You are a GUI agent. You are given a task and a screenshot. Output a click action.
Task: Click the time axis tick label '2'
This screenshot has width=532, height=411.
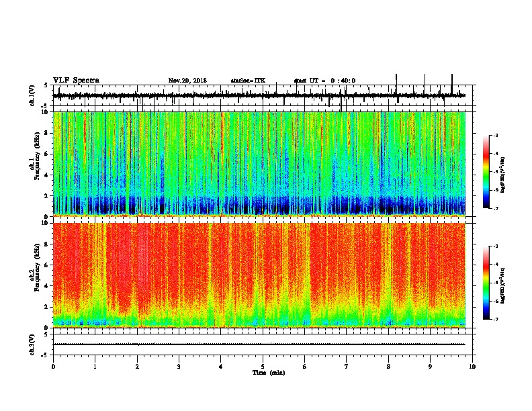tap(137, 367)
